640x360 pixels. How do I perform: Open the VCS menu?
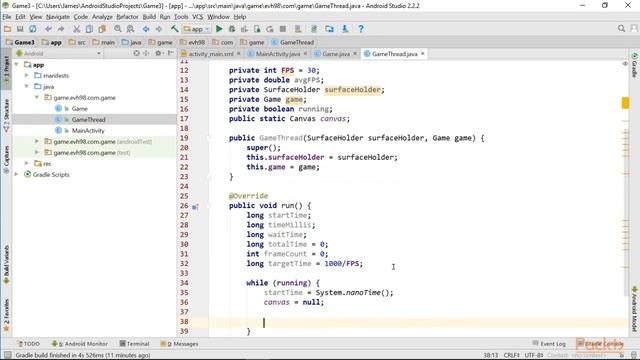[x=198, y=17]
